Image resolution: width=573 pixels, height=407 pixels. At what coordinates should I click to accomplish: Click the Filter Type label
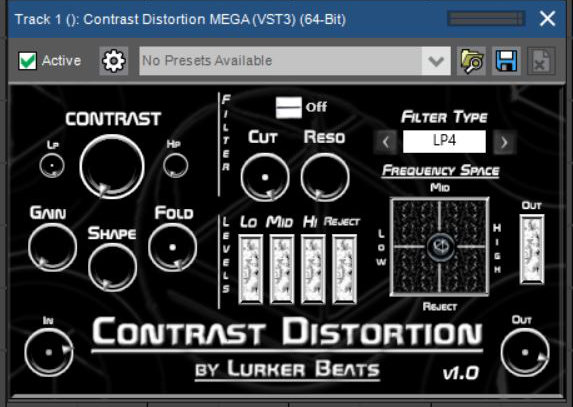[444, 117]
